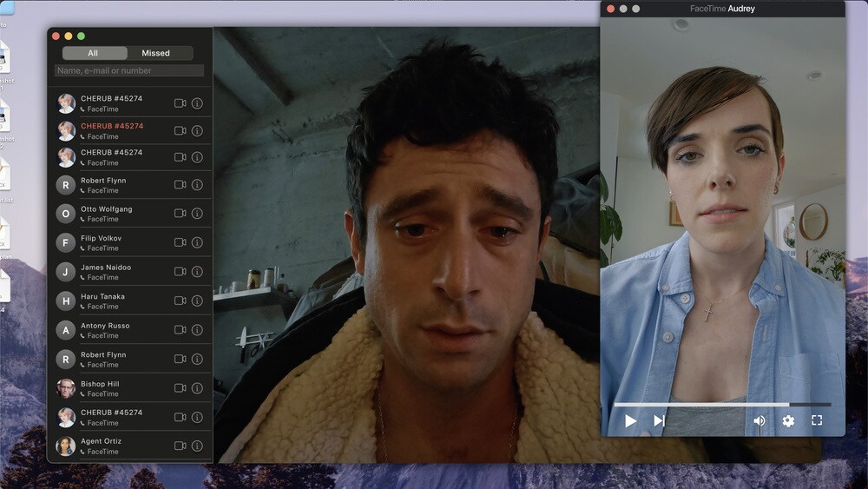Select the Antony Russo name
The image size is (868, 489).
click(x=105, y=326)
